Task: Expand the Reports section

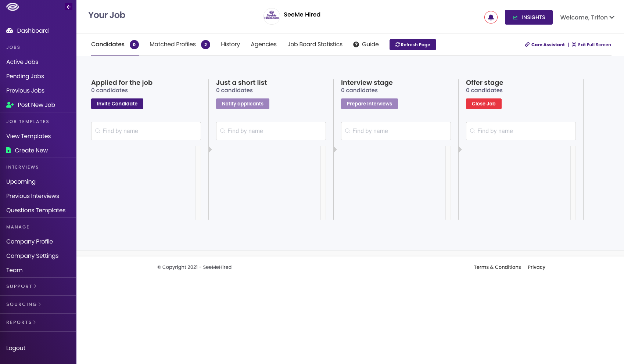Action: click(x=20, y=322)
